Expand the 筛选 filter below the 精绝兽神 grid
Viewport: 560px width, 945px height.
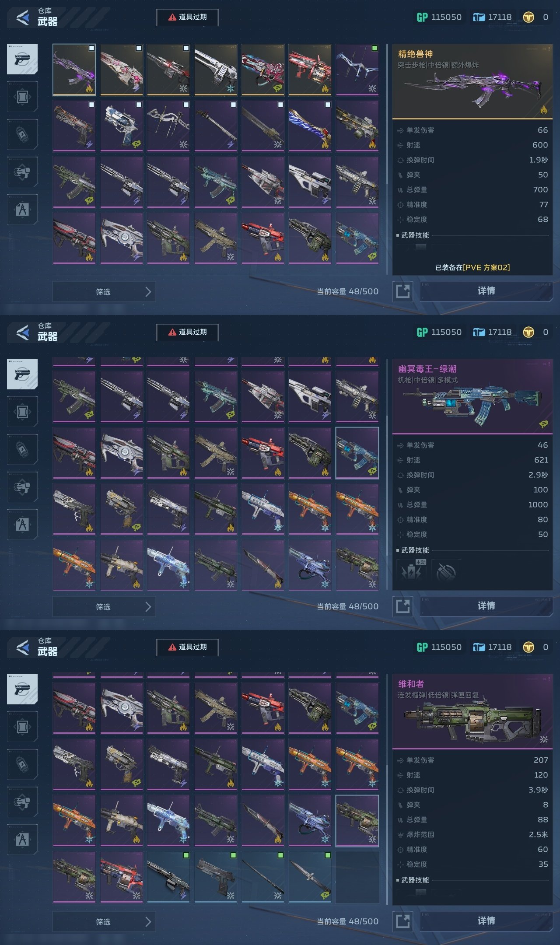[x=104, y=292]
